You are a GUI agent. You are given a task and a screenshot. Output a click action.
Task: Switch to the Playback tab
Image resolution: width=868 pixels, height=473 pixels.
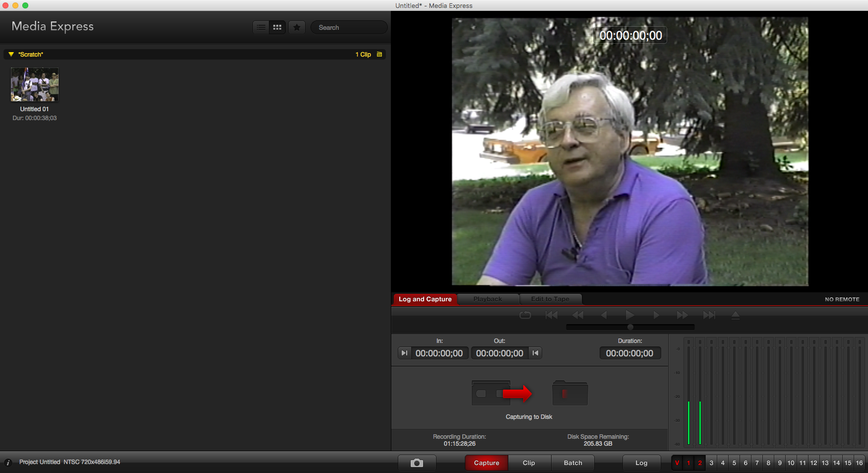coord(488,299)
